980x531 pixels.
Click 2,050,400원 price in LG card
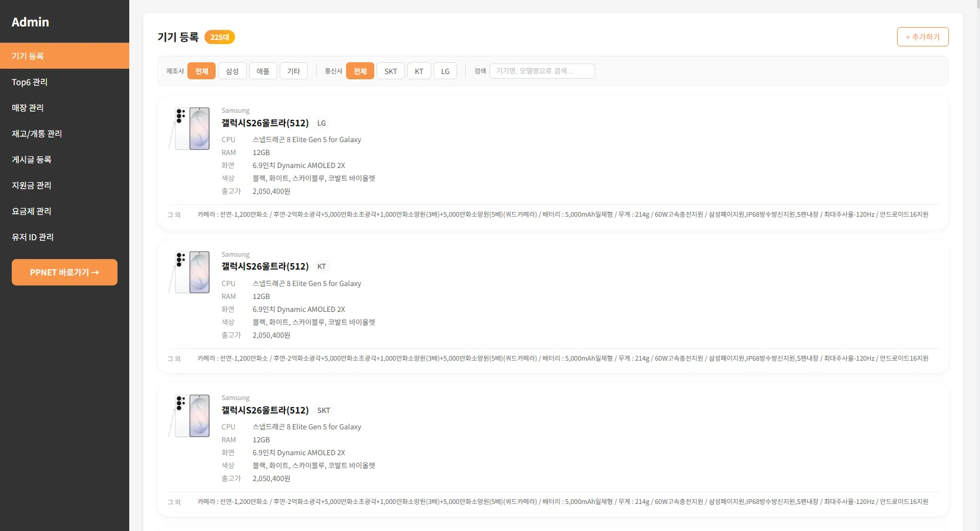pos(271,191)
